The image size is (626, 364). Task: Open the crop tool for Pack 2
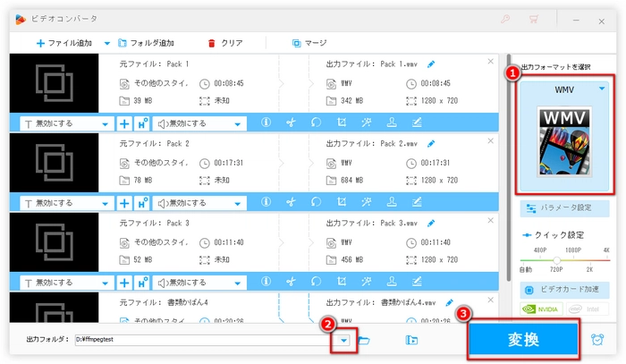[x=342, y=202]
